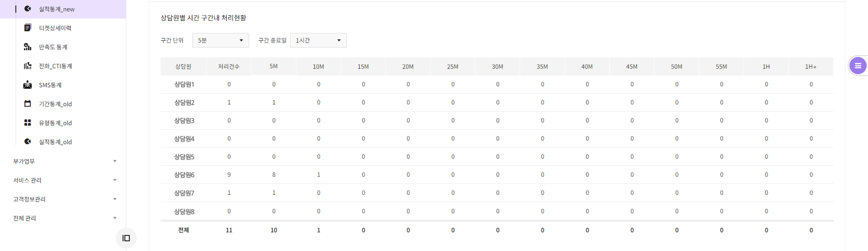This screenshot has height=251, width=868.
Task: Click the 실적통계_old pie icon
Action: 28,142
